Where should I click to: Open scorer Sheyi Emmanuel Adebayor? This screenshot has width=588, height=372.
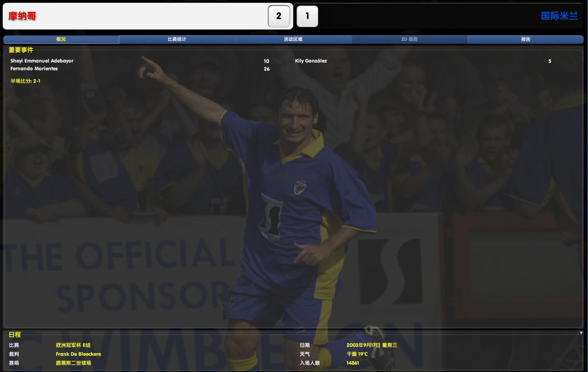42,61
